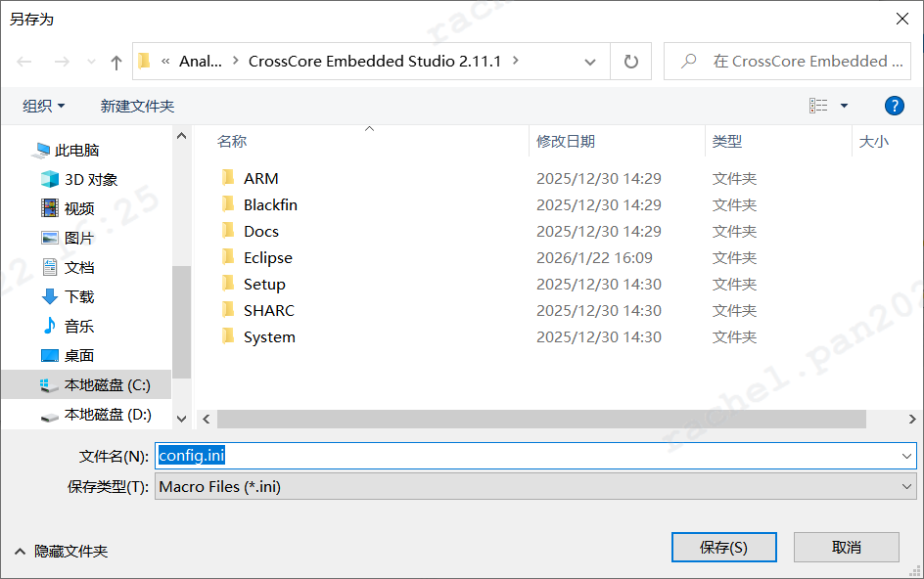Click the Docs folder icon
The height and width of the screenshot is (579, 924).
pyautogui.click(x=228, y=230)
